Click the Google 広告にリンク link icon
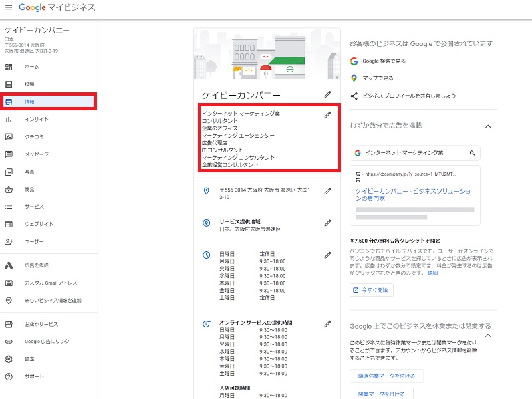This screenshot has width=532, height=399. coord(9,342)
